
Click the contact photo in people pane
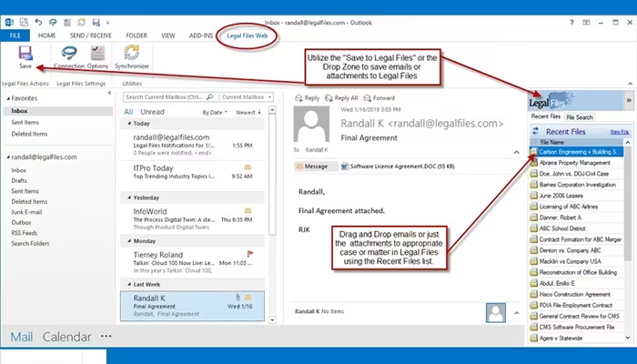(x=496, y=313)
